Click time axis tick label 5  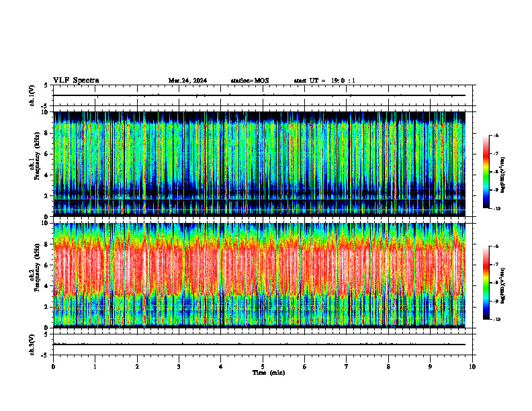263,367
